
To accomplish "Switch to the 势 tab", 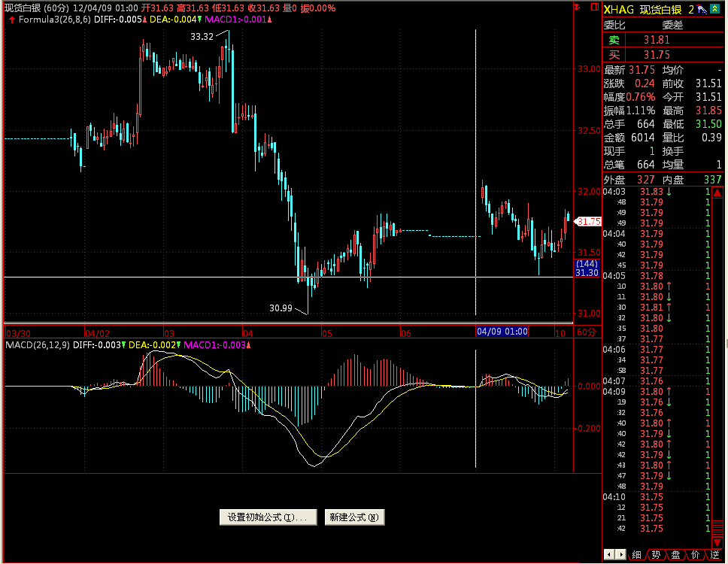I will click(656, 555).
